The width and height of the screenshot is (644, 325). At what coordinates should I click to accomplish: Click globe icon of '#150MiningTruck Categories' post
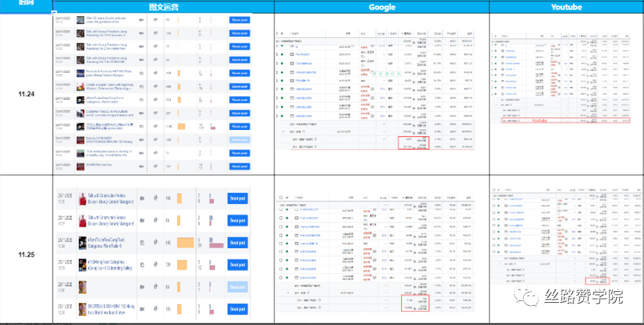click(x=156, y=266)
